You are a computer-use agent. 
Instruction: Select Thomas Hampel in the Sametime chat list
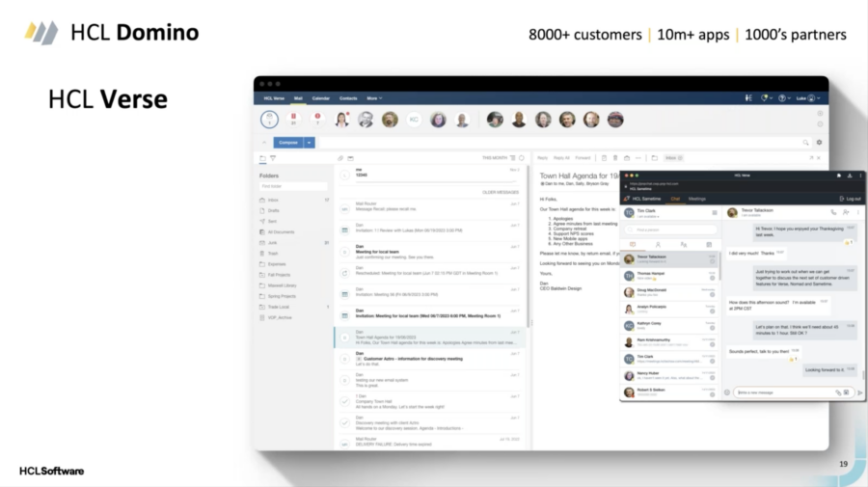670,276
